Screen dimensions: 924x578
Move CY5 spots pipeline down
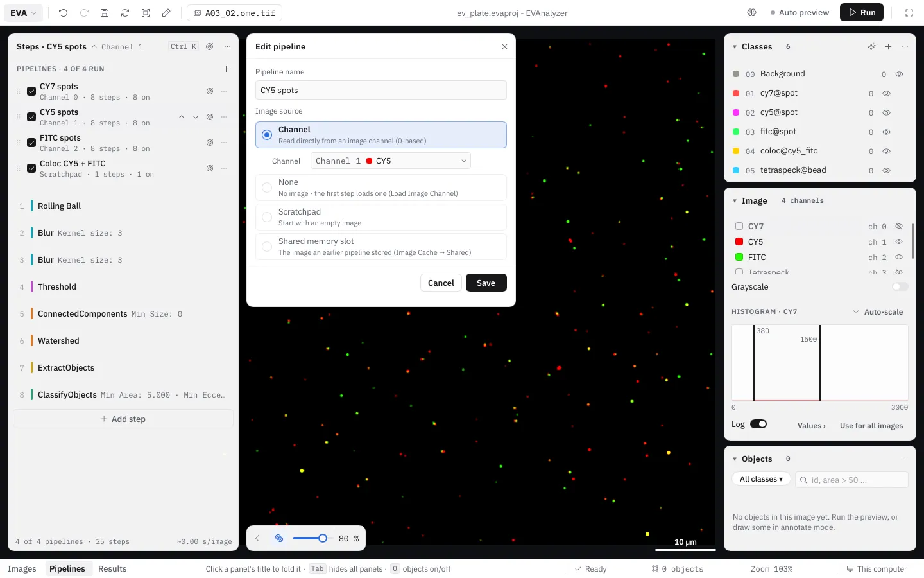pos(196,117)
